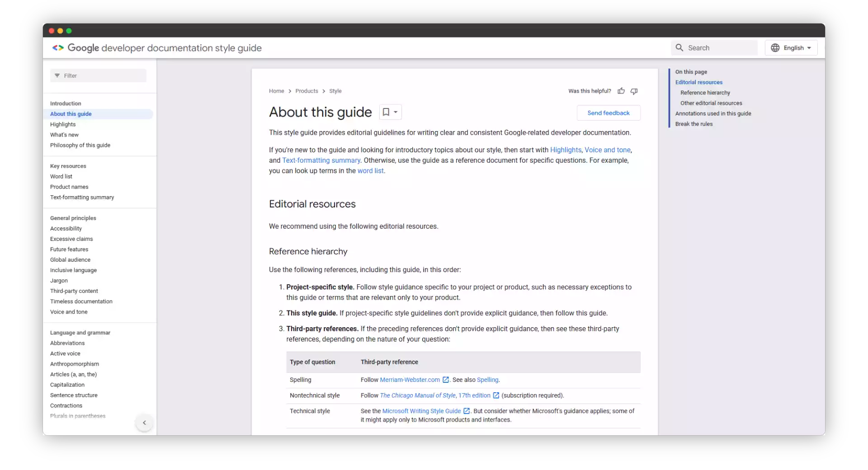Click the search magnifier icon

(x=680, y=47)
